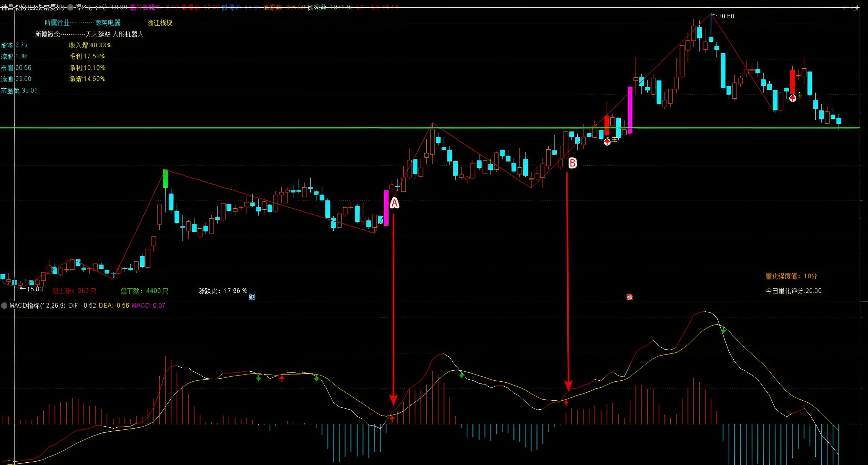Click the 总下跌: 4400只 statistic
Viewport: 868px width, 465px height.
(145, 290)
